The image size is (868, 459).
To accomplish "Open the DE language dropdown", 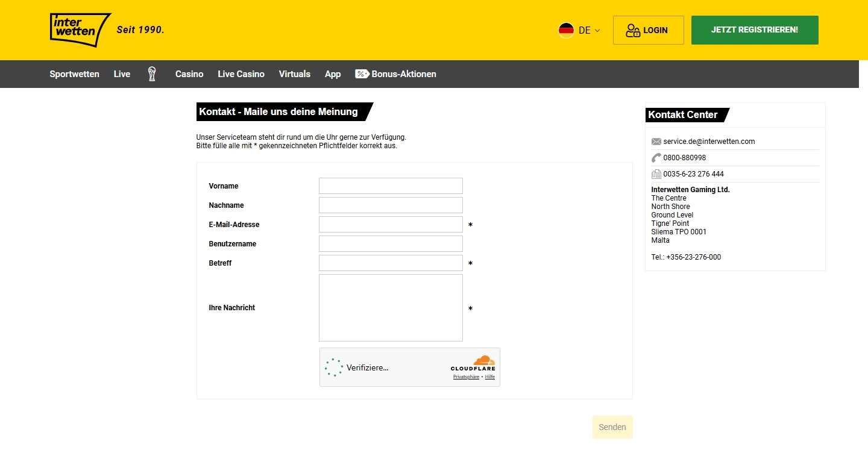I will [x=579, y=30].
